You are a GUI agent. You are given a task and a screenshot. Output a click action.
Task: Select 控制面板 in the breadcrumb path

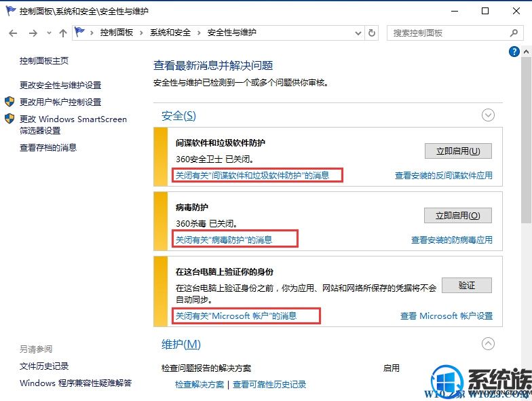(117, 33)
